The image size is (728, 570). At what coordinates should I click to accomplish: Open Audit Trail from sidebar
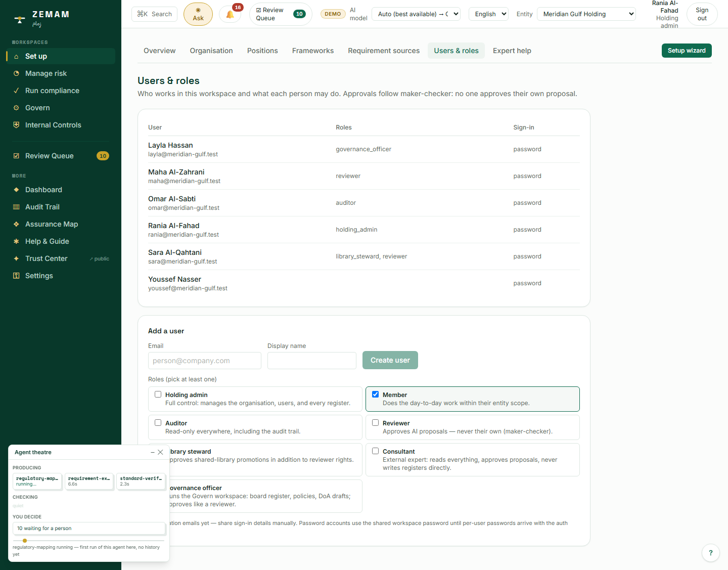pyautogui.click(x=42, y=207)
